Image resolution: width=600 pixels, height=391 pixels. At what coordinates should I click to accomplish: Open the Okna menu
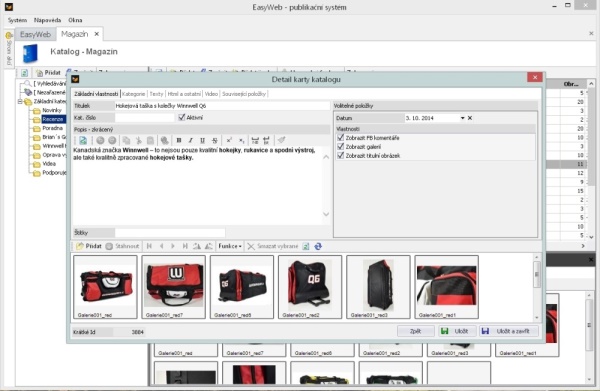tap(75, 20)
